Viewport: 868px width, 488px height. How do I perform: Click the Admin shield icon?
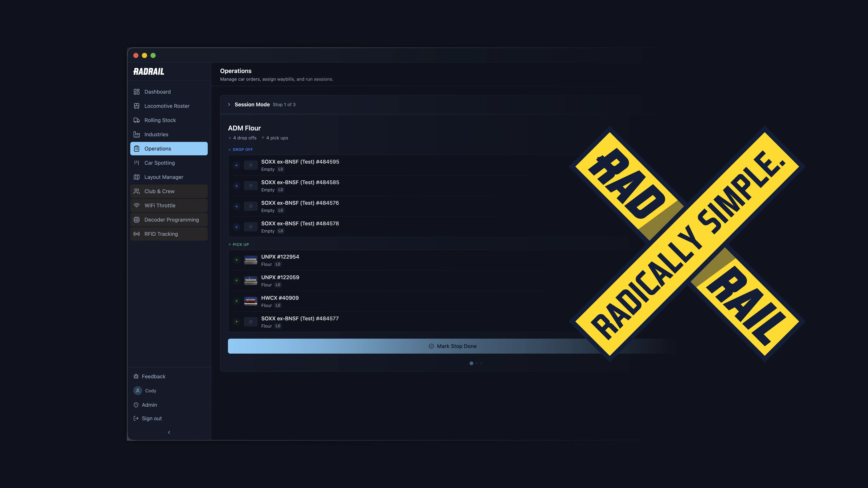[136, 405]
